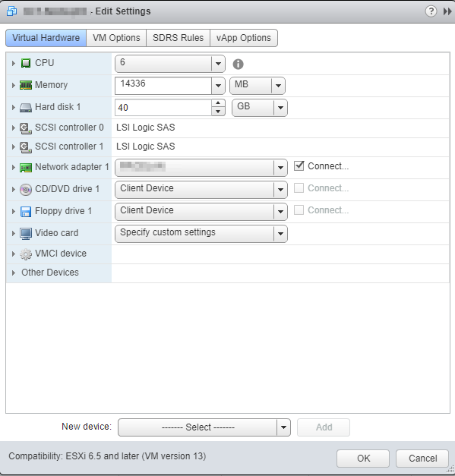The height and width of the screenshot is (476, 455).
Task: Open help with the question mark icon
Action: pyautogui.click(x=431, y=11)
